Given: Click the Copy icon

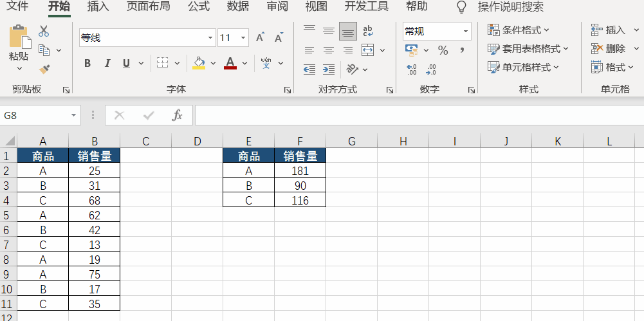Looking at the screenshot, I should point(44,50).
